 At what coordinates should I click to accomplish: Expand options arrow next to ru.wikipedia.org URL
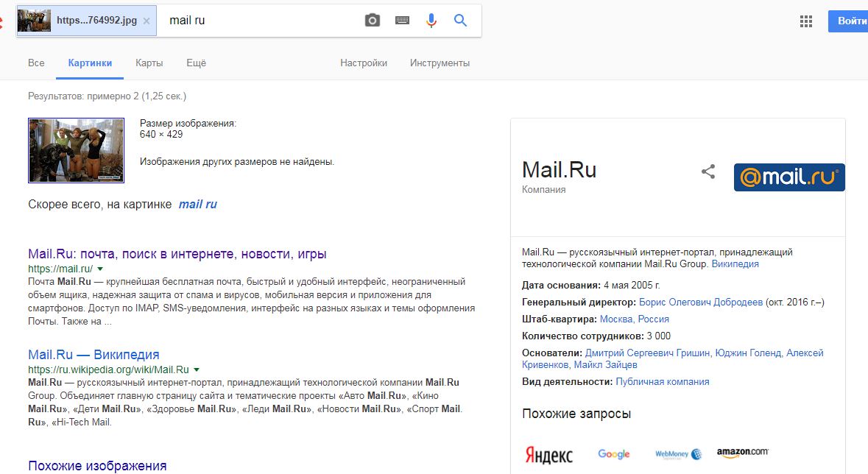[197, 369]
